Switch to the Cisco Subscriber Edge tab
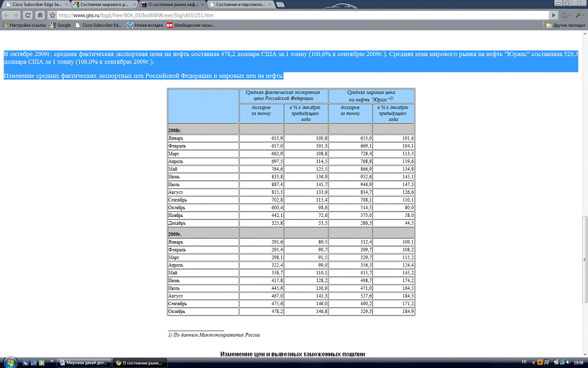588x368 pixels. coord(36,4)
